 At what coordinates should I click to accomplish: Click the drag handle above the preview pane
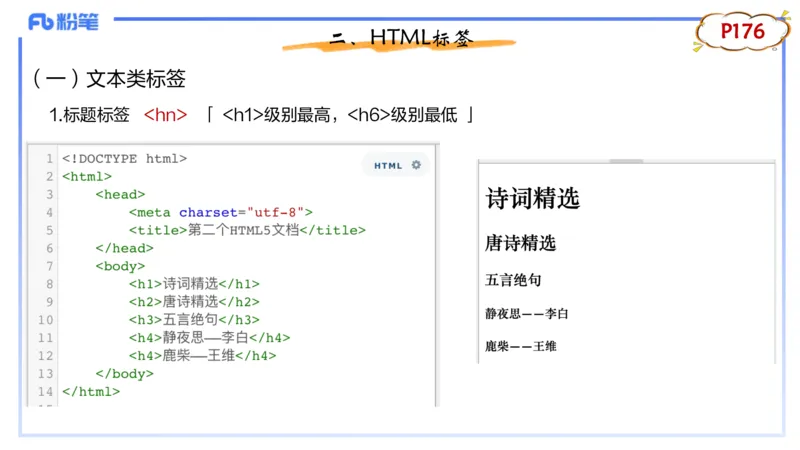[x=626, y=160]
